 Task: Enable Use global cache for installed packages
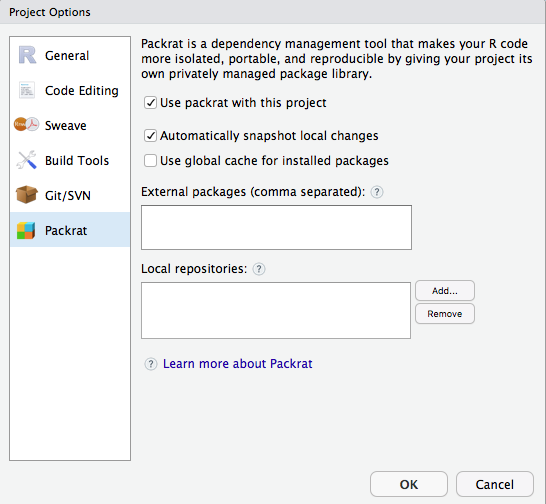[x=150, y=161]
